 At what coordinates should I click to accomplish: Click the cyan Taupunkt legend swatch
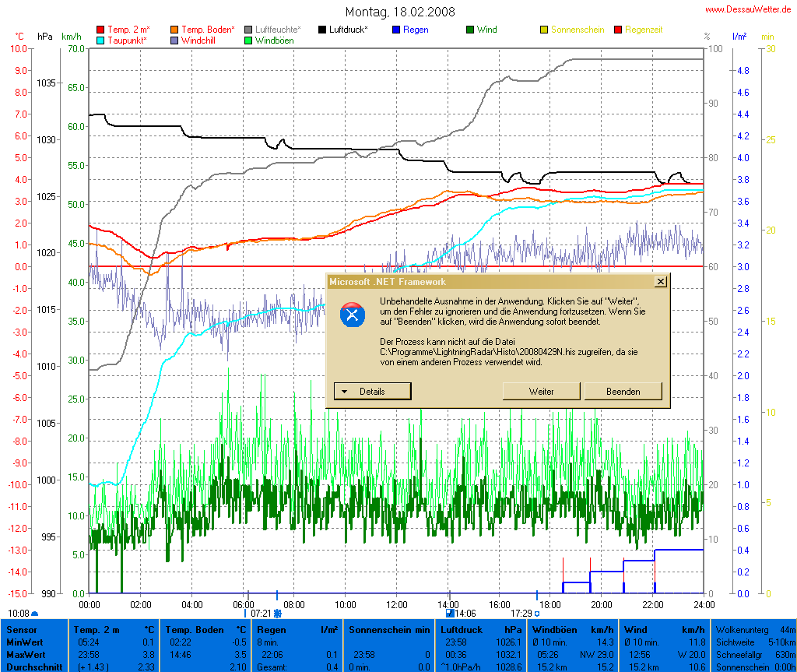[100, 40]
